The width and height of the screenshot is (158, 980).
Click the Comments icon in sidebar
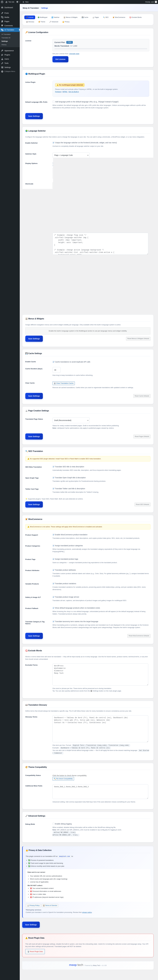tap(2, 25)
